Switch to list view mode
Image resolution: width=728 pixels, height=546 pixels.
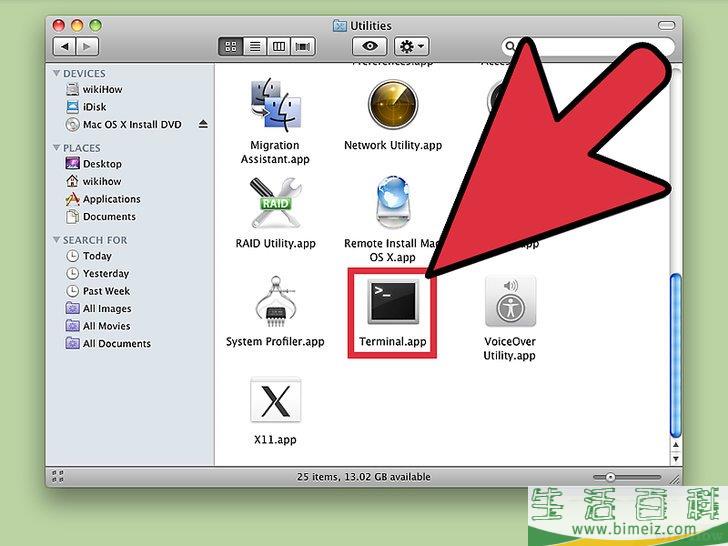click(x=255, y=46)
